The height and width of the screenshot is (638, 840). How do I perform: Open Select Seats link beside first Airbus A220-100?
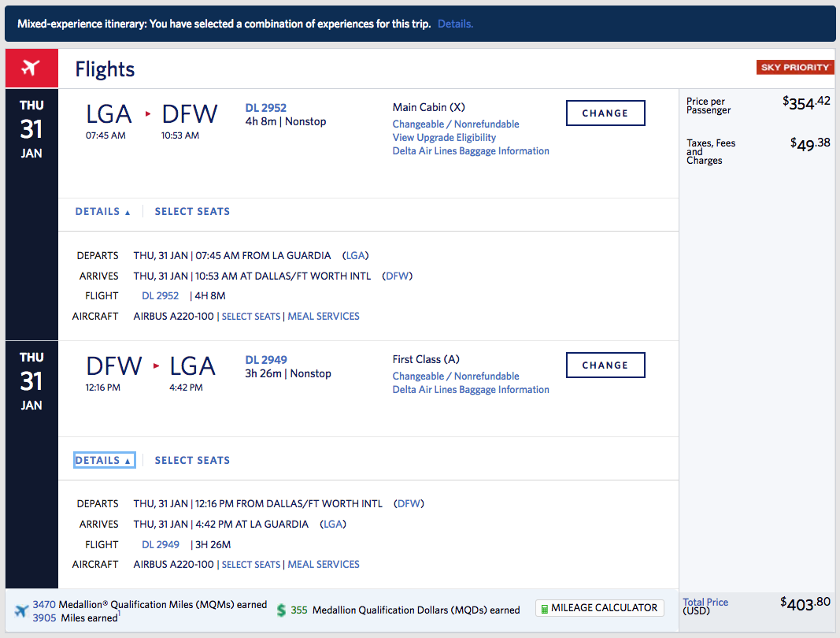250,317
